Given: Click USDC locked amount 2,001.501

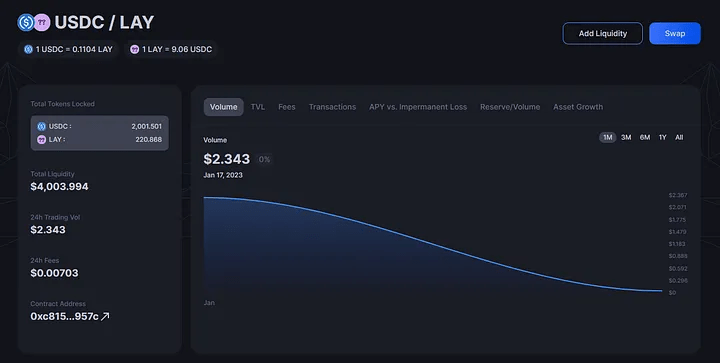Looking at the screenshot, I should pyautogui.click(x=146, y=126).
